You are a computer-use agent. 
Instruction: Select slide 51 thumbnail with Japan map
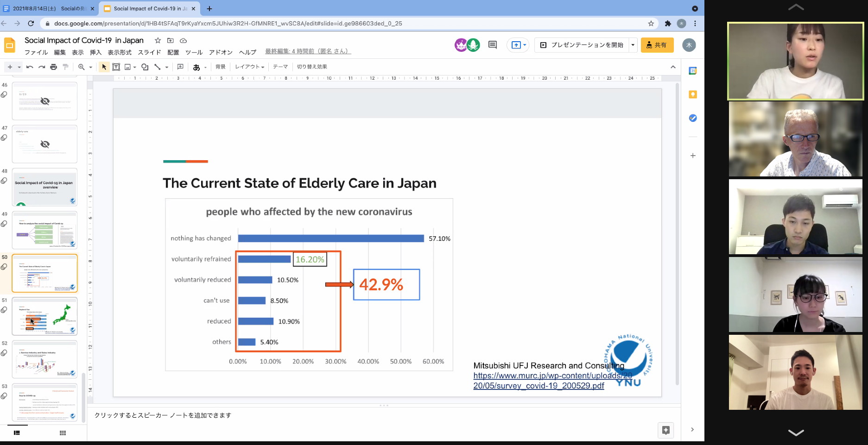pos(44,316)
